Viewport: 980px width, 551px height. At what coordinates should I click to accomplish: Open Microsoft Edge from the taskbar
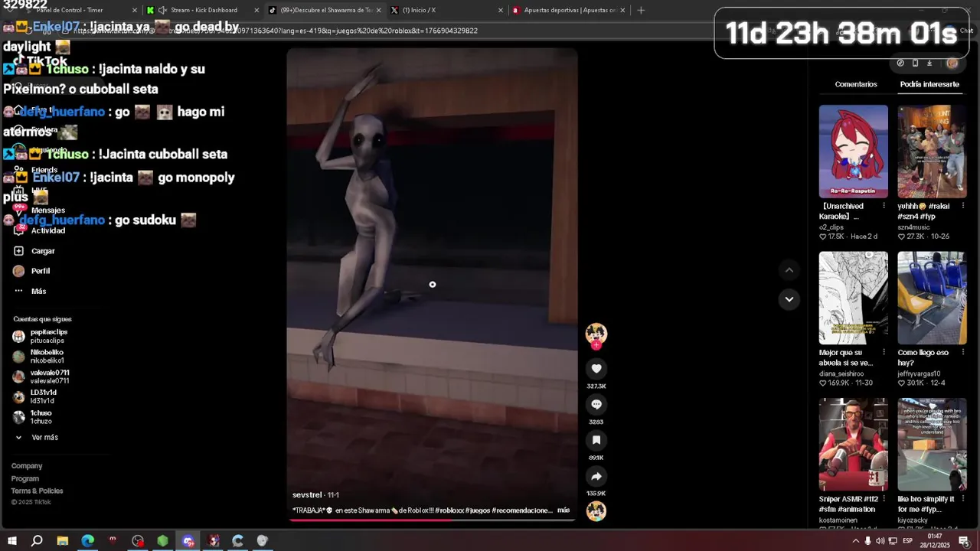pos(88,541)
